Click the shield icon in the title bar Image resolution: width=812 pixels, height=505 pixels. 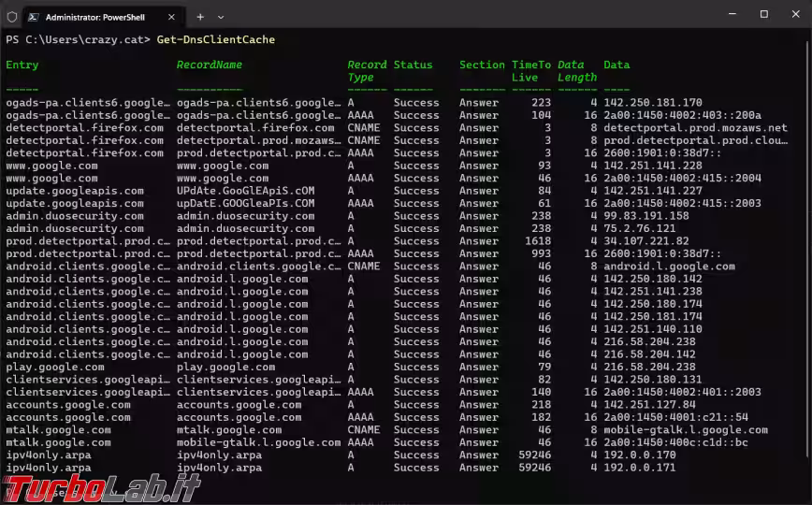click(11, 16)
